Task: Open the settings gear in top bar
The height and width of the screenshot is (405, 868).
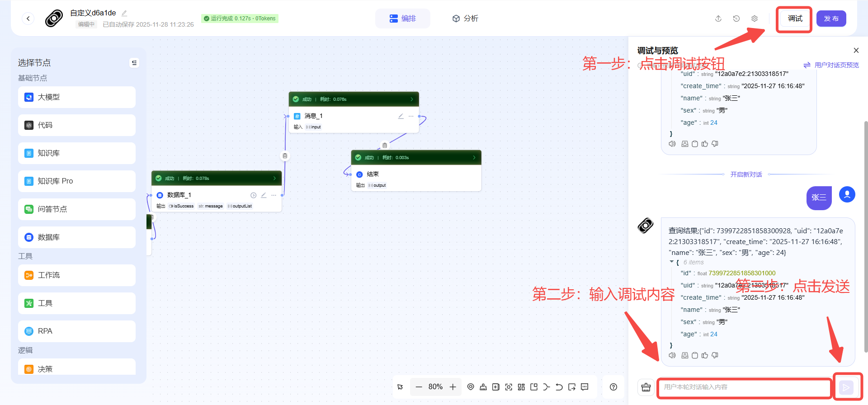Action: click(x=755, y=19)
